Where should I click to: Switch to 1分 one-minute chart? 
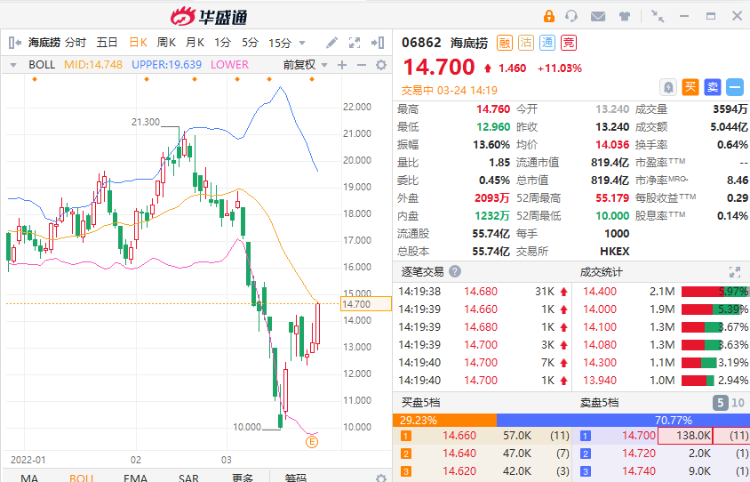pyautogui.click(x=222, y=43)
